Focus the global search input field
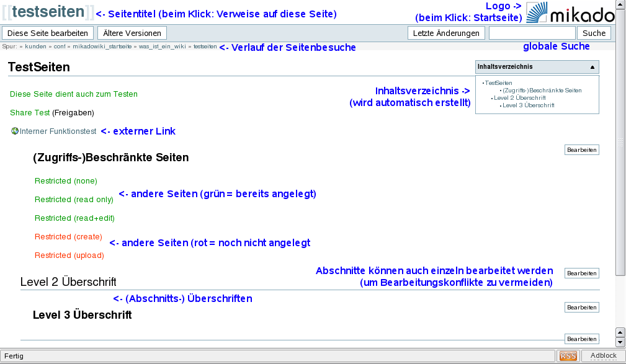Image resolution: width=626 pixels, height=364 pixels. click(x=532, y=33)
